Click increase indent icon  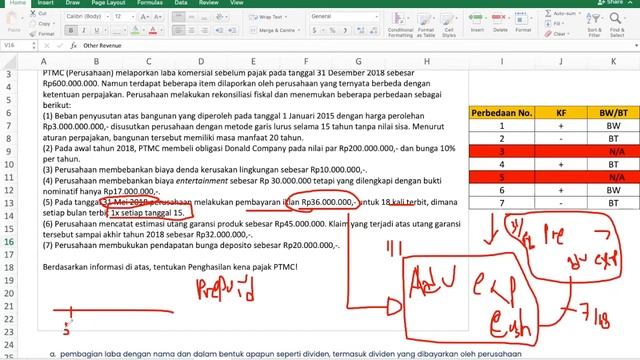pos(232,31)
